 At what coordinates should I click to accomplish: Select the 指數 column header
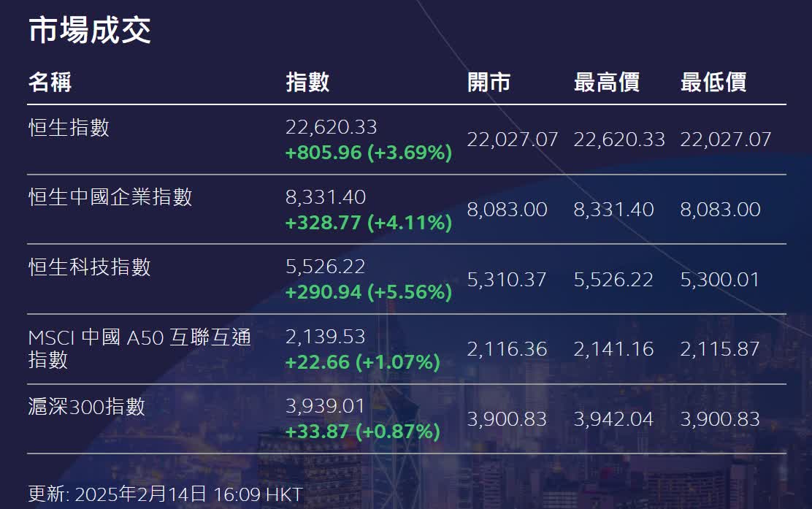(307, 82)
